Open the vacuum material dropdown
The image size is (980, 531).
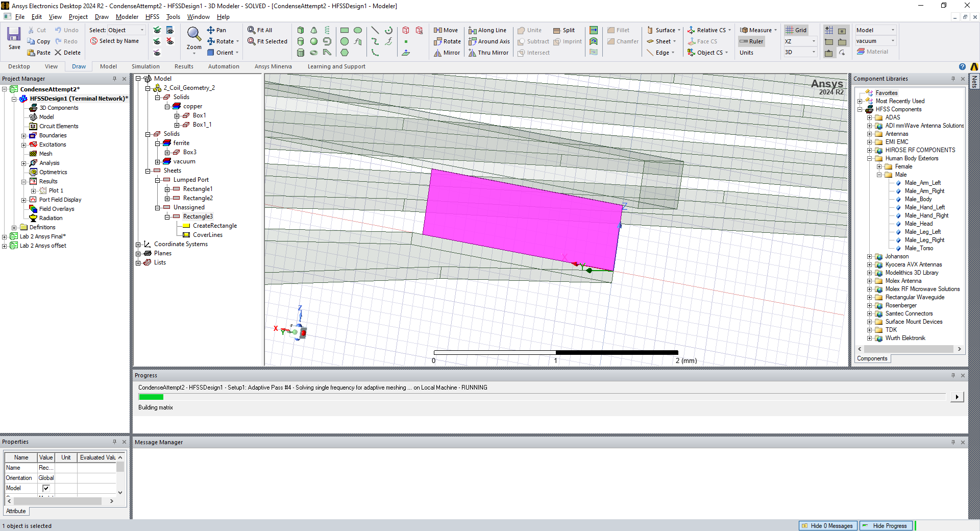[893, 41]
